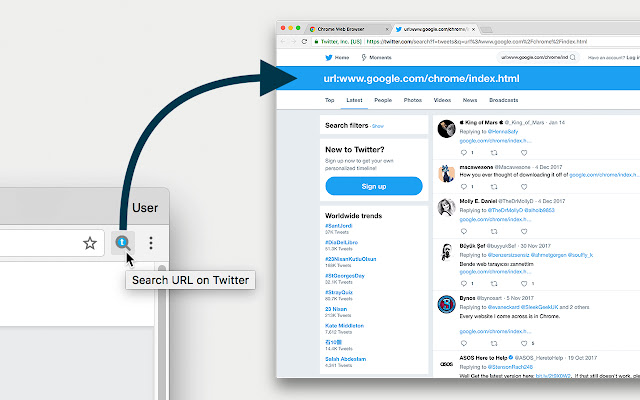Open the #SantJordi trend
This screenshot has height=400, width=640.
[338, 226]
